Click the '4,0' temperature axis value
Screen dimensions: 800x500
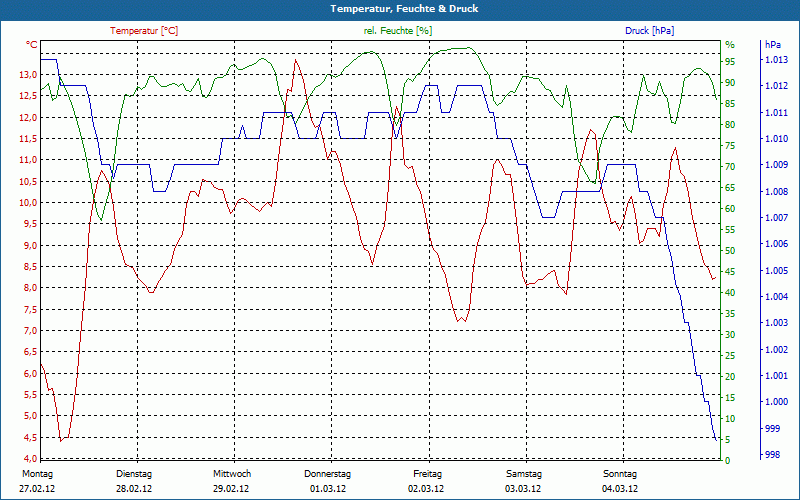tap(31, 458)
